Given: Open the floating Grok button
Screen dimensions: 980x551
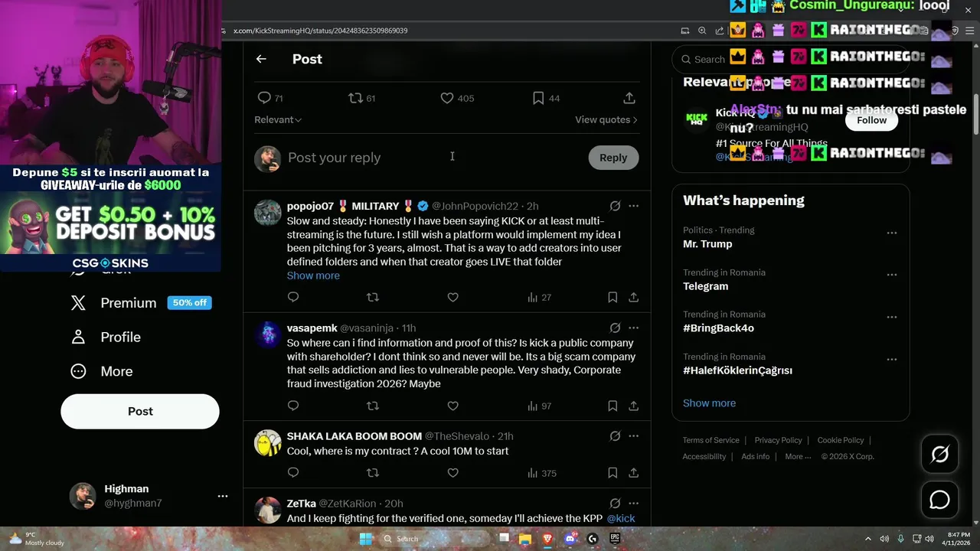Looking at the screenshot, I should [939, 455].
